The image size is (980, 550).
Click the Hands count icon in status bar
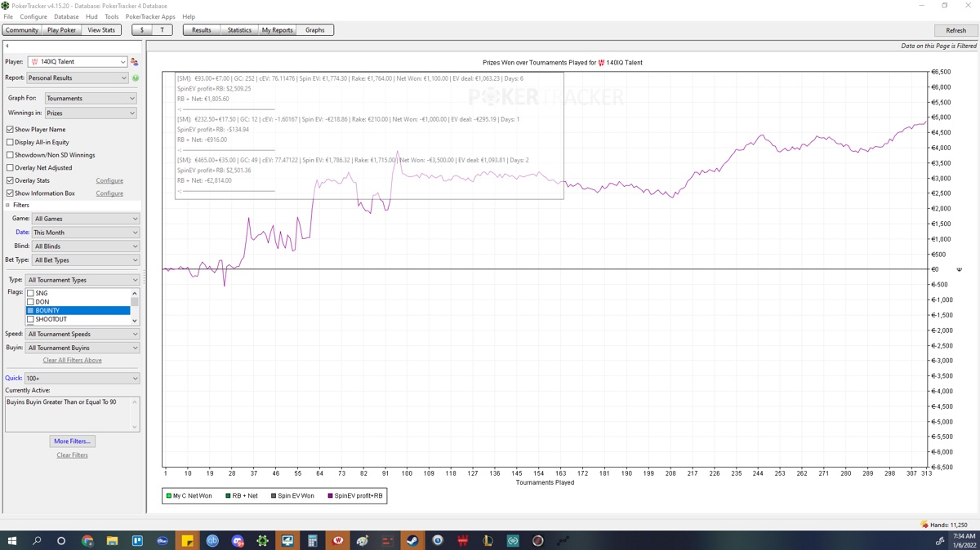click(924, 525)
